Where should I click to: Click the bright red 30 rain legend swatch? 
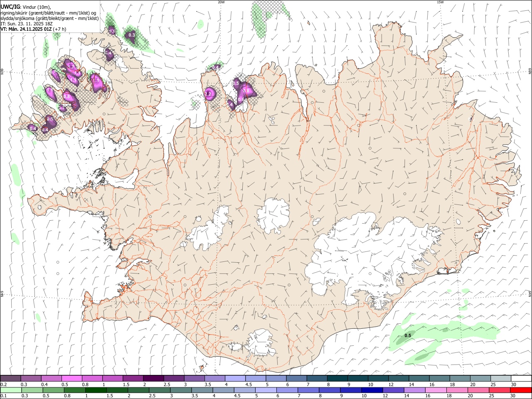click(x=520, y=390)
